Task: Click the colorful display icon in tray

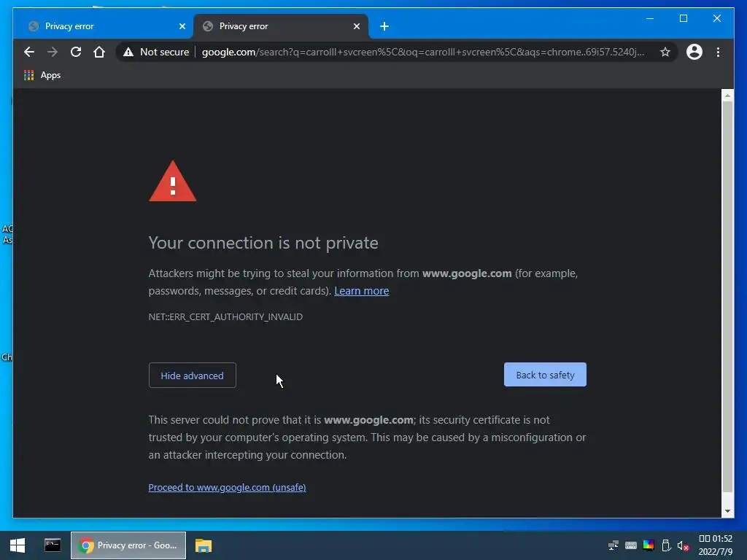Action: [x=649, y=545]
